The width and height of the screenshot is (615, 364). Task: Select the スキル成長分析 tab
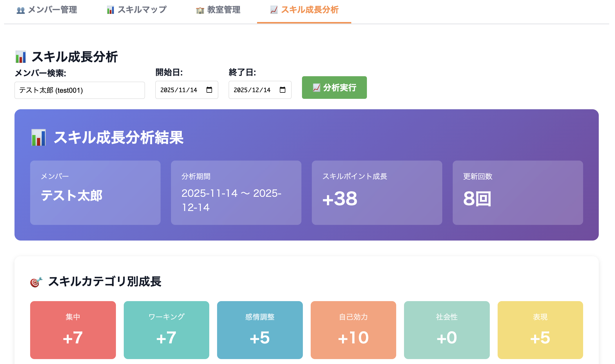(304, 10)
